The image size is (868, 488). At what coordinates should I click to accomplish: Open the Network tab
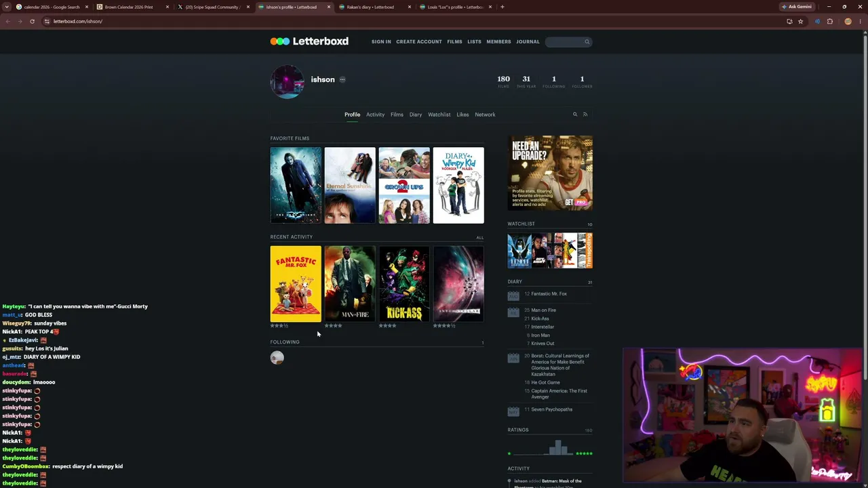(x=485, y=115)
